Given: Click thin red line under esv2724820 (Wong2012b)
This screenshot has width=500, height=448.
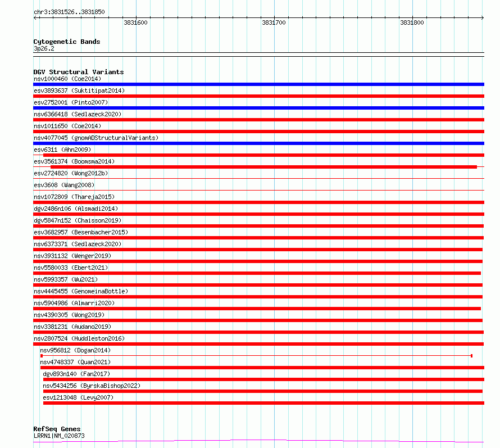Looking at the screenshot, I should click(x=258, y=179).
